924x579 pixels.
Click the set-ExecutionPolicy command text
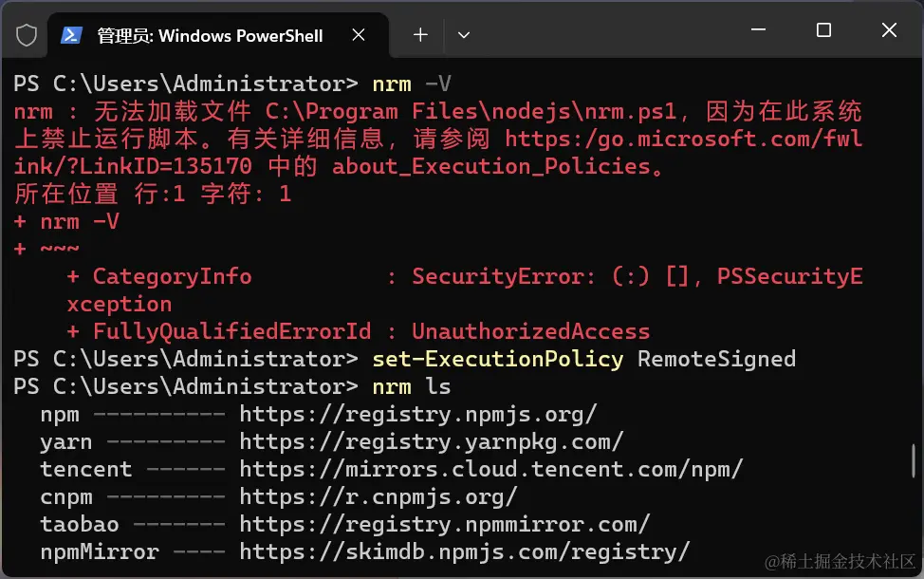[x=497, y=360]
